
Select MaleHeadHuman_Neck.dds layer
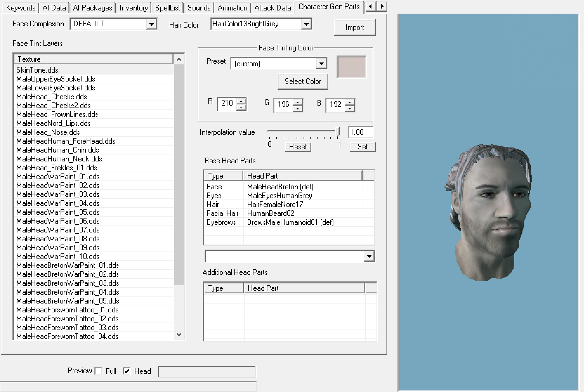click(x=94, y=159)
